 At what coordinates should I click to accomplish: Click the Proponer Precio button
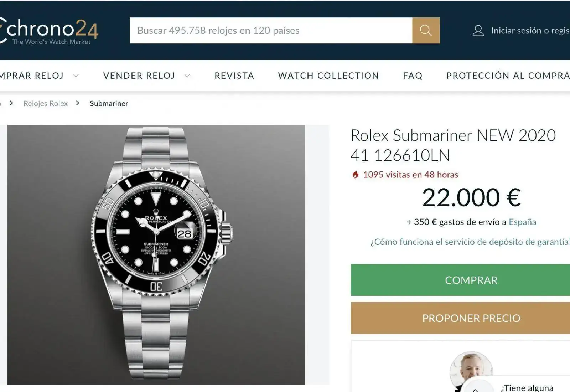pos(460,318)
